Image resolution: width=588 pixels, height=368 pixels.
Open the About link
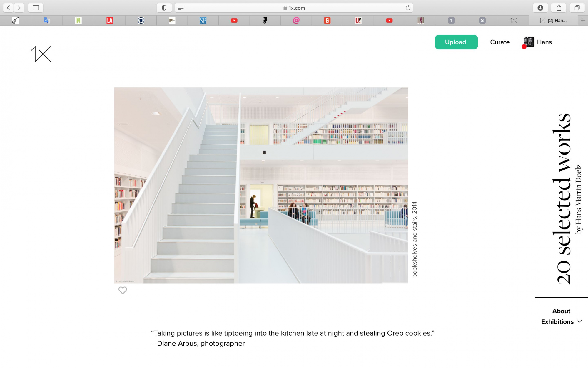tap(561, 311)
